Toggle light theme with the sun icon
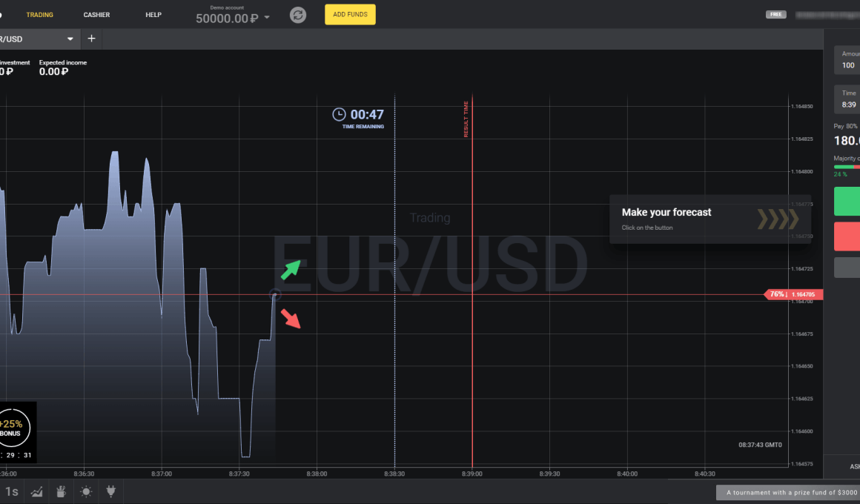This screenshot has height=504, width=860. pos(87,491)
